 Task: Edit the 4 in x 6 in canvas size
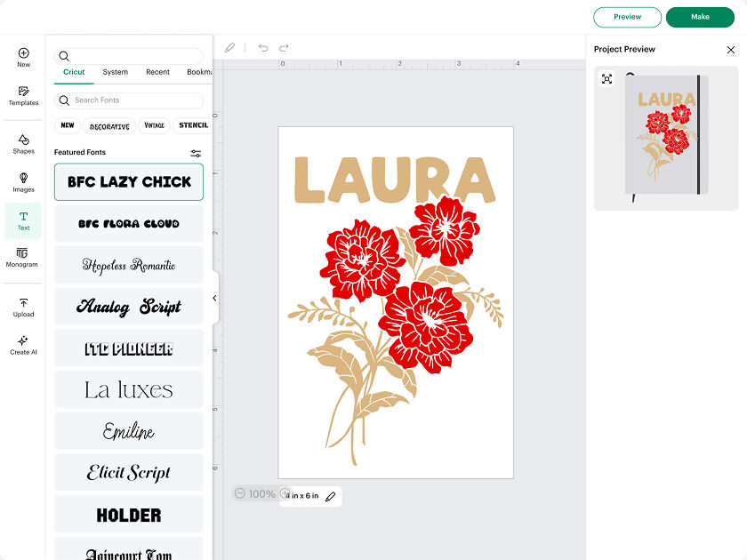[x=331, y=497]
